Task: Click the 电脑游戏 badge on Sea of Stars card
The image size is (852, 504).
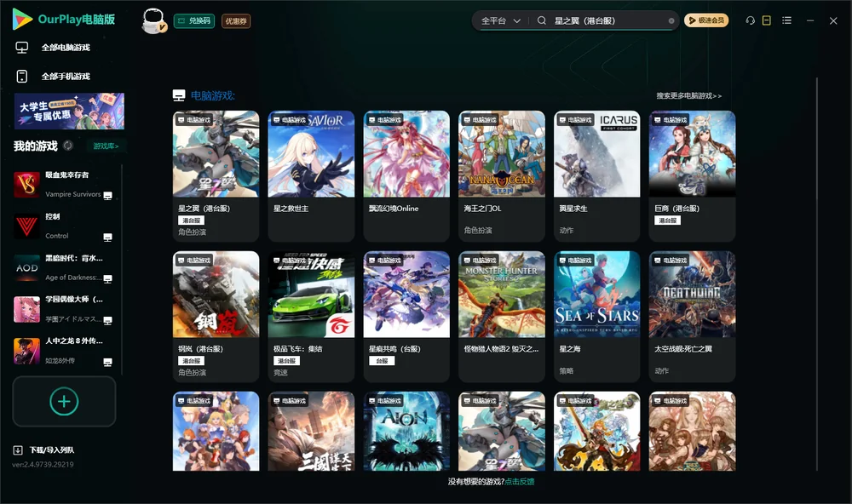Action: point(575,261)
